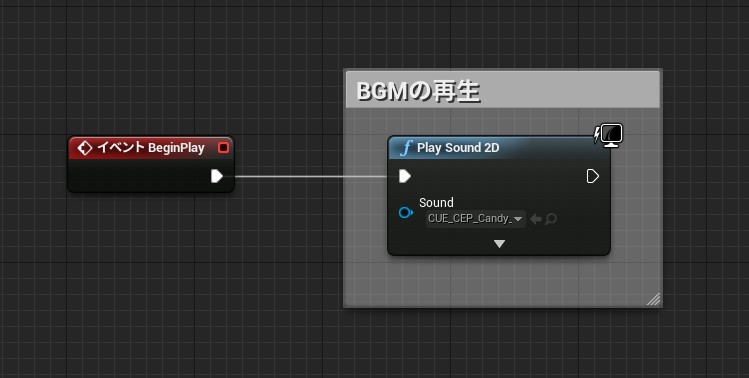Click the comment box resize grip corner

653,299
